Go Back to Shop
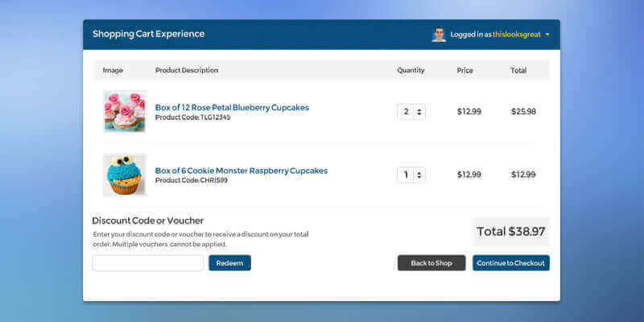The image size is (644, 322). 431,263
